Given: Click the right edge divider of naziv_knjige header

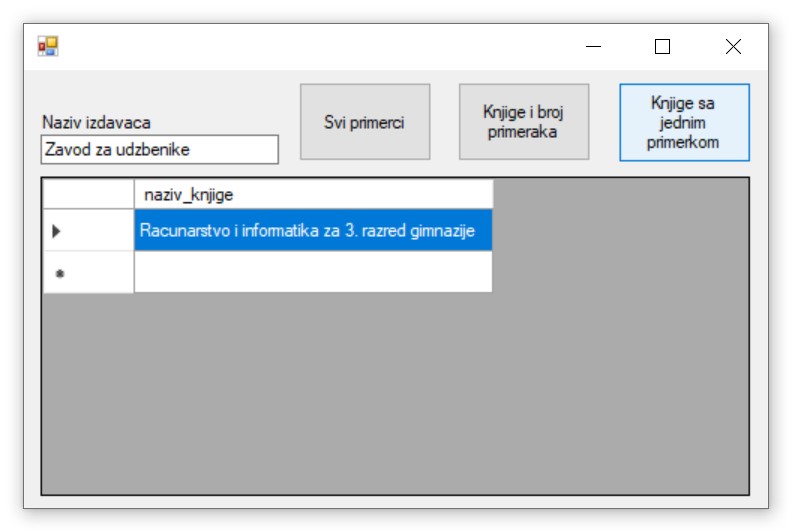Looking at the screenshot, I should point(493,194).
